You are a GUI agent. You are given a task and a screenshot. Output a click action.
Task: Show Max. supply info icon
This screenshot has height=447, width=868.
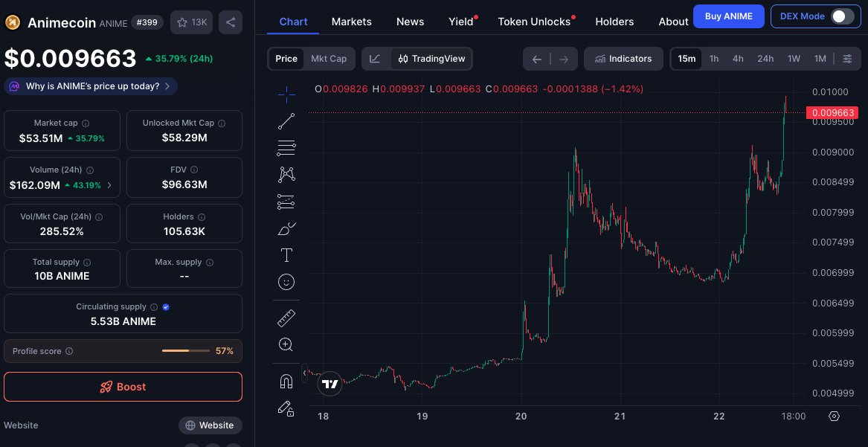[210, 263]
